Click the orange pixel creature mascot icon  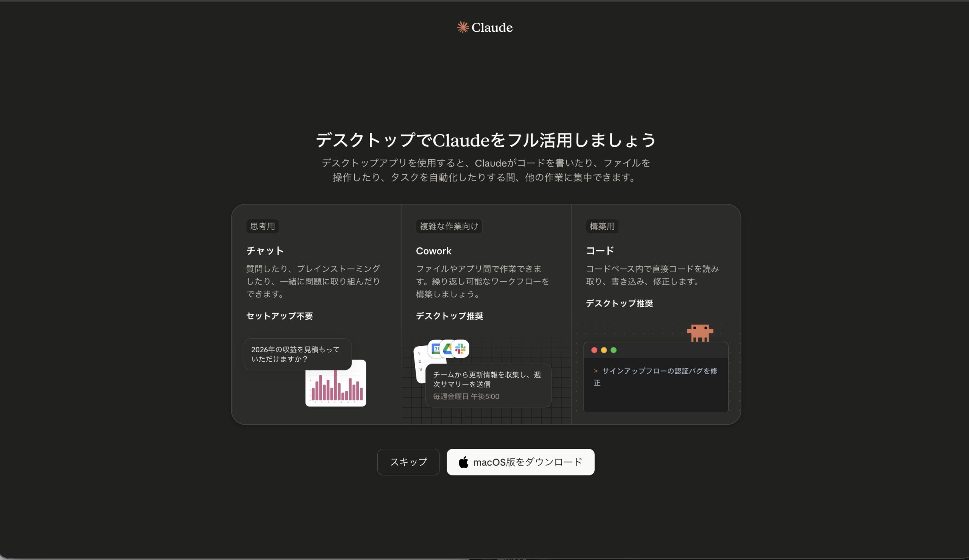point(700,333)
